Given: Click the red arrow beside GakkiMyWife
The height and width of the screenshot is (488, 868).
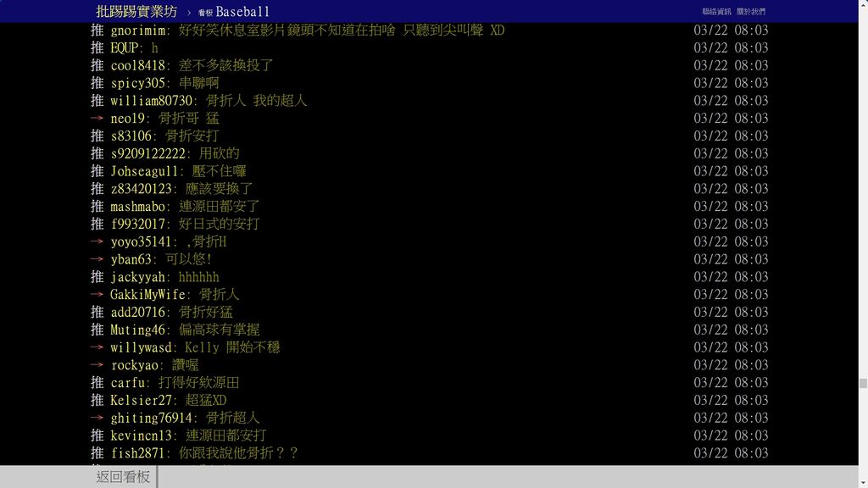Looking at the screenshot, I should 97,294.
